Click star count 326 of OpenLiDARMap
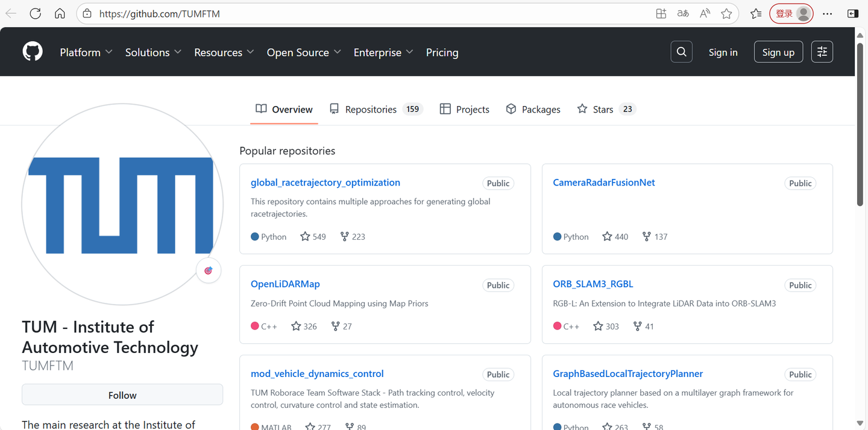This screenshot has height=430, width=868. tap(304, 326)
